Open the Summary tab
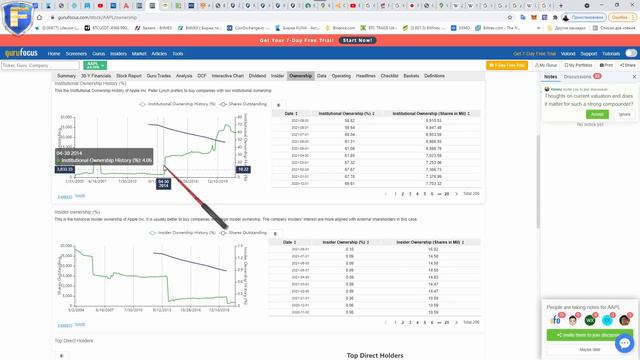This screenshot has height=360, width=640. tap(66, 76)
